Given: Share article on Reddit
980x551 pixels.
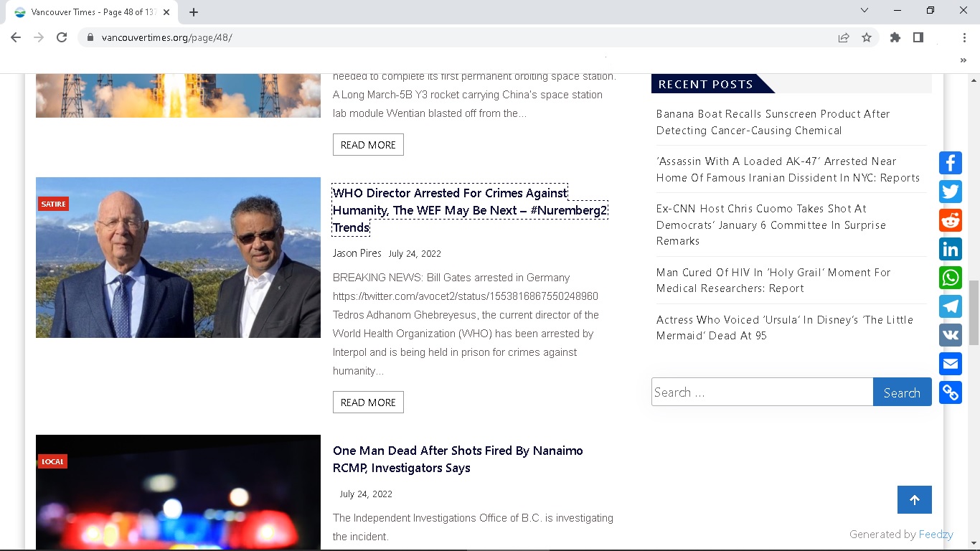Looking at the screenshot, I should click(951, 220).
